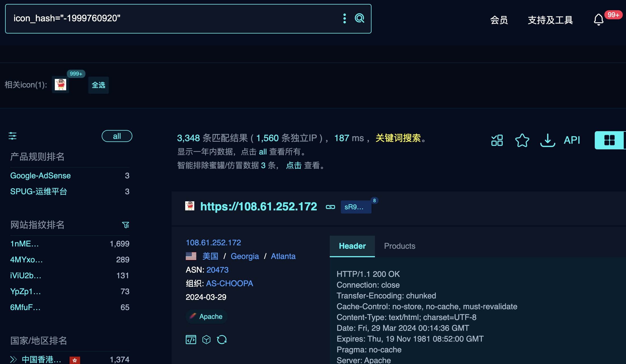Copy the link using the chain icon beside the IP
This screenshot has width=626, height=364.
point(330,207)
